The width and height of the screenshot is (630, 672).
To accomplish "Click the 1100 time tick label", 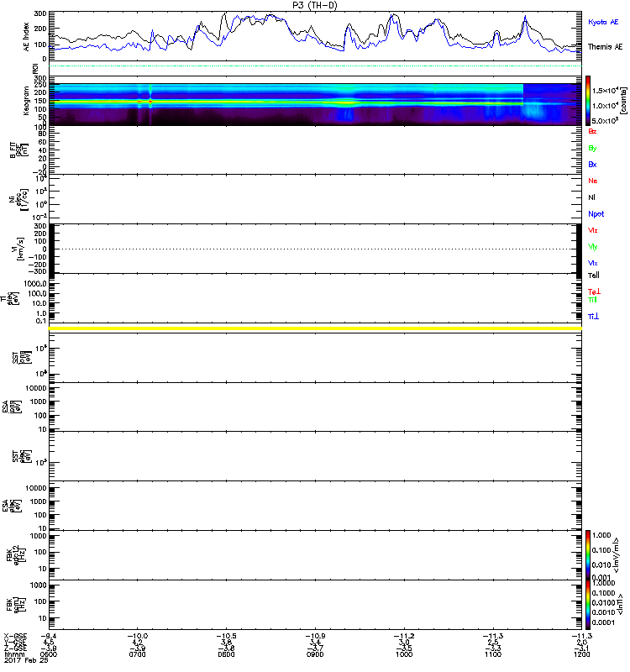I will [x=493, y=655].
